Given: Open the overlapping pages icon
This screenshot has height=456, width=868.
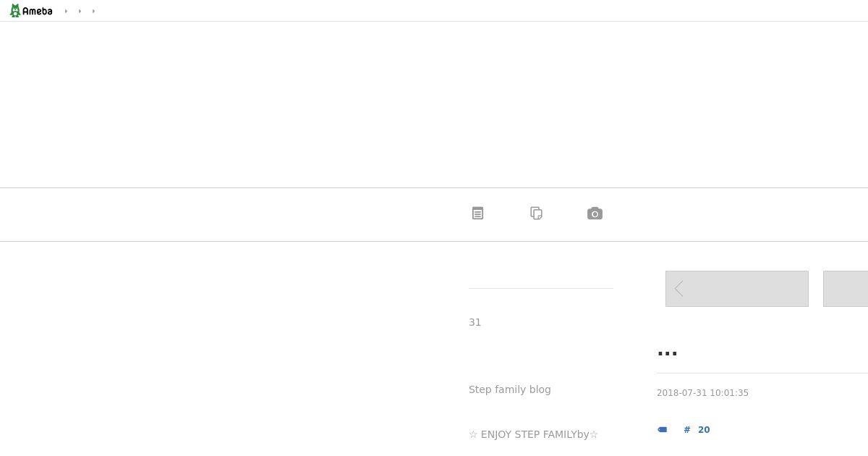Looking at the screenshot, I should point(536,214).
